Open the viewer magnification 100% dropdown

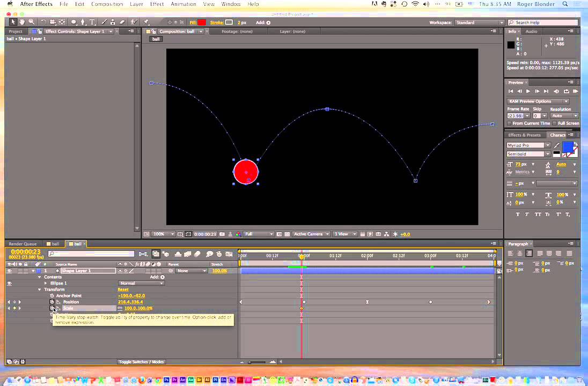163,234
